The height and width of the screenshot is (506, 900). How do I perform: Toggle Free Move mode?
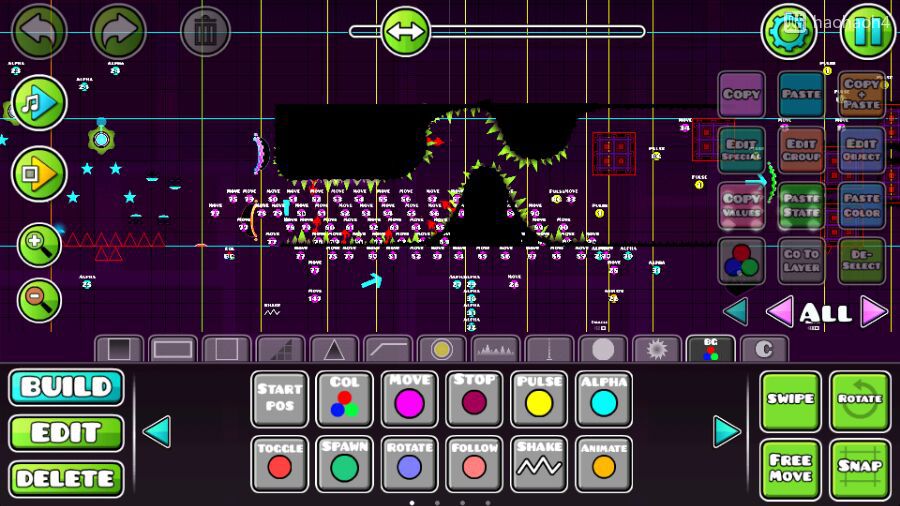(790, 469)
